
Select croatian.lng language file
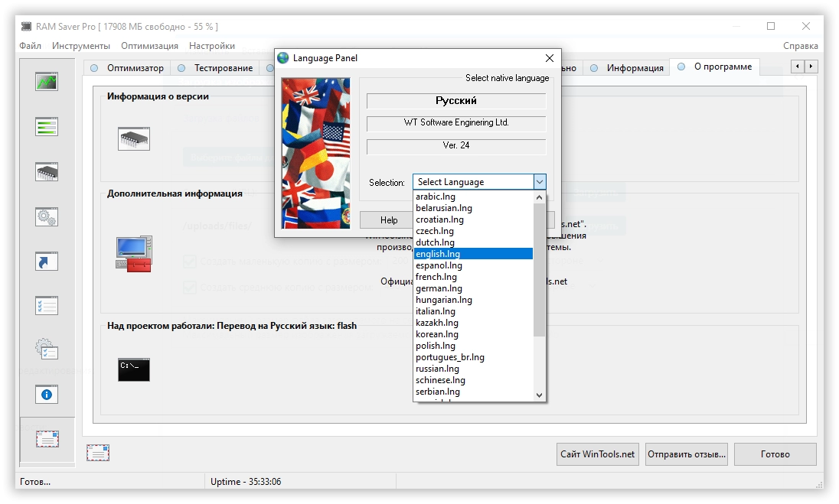point(474,219)
